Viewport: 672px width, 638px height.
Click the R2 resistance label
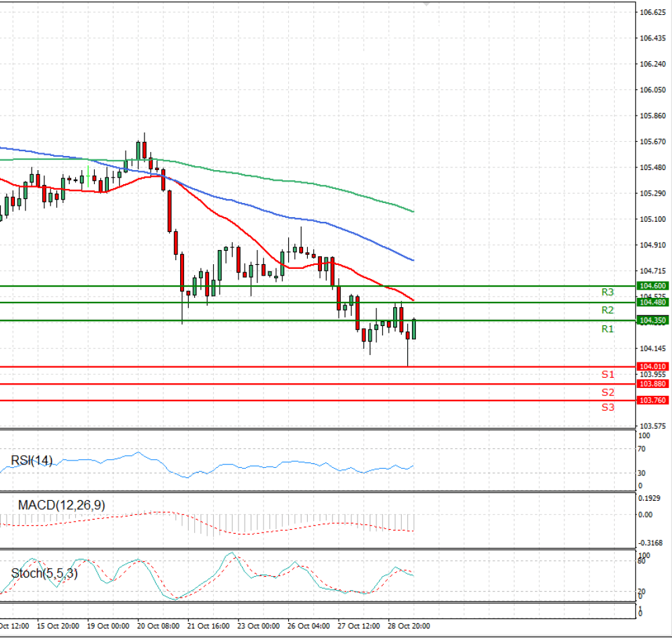(607, 310)
